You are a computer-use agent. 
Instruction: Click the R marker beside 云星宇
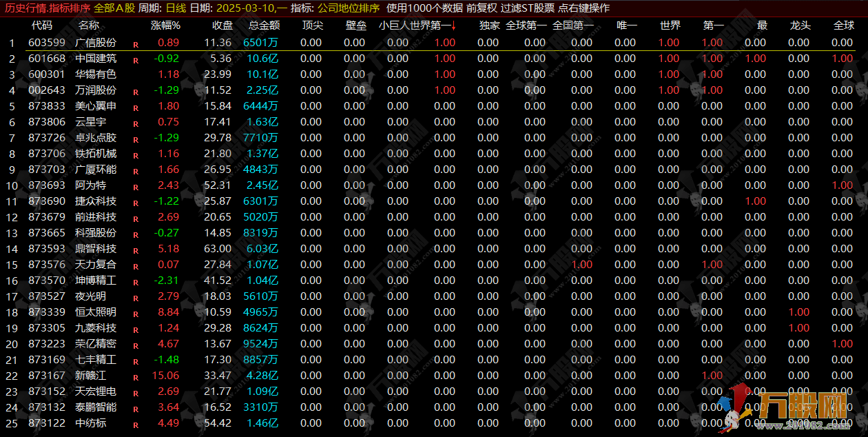(135, 123)
